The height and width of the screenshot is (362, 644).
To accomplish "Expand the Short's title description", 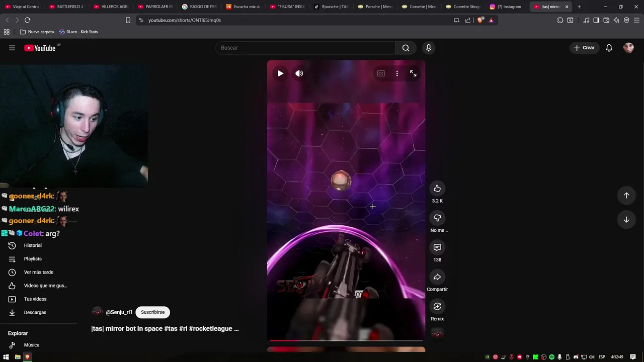I will click(165, 329).
